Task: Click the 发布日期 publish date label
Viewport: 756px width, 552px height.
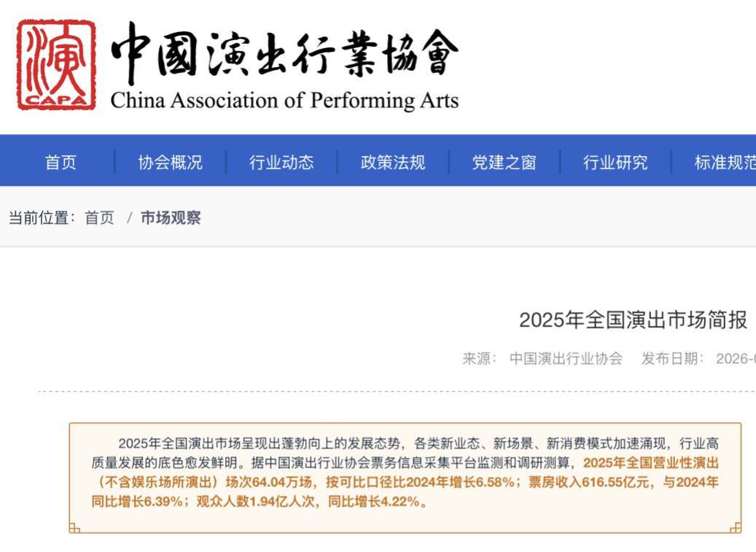Action: pos(672,358)
